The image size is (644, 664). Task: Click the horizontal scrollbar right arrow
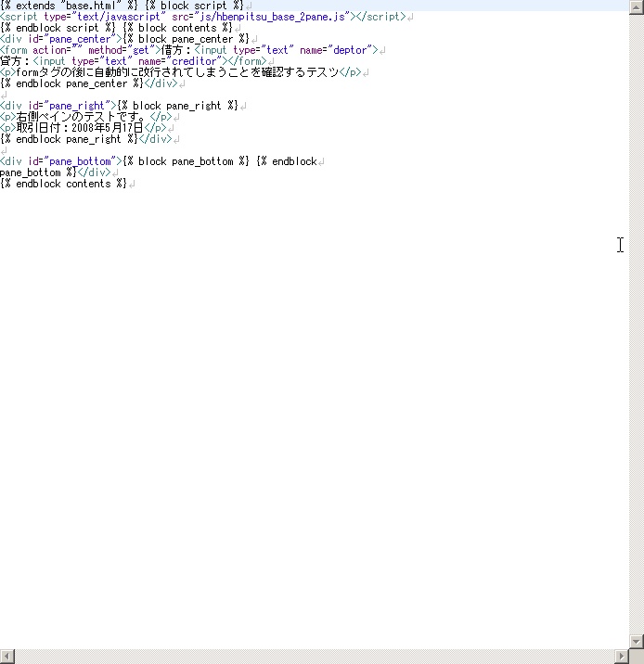622,657
